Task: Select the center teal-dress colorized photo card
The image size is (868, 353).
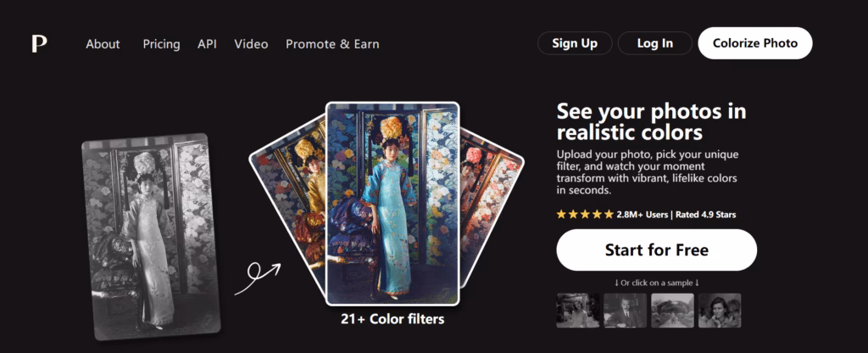Action: 392,204
